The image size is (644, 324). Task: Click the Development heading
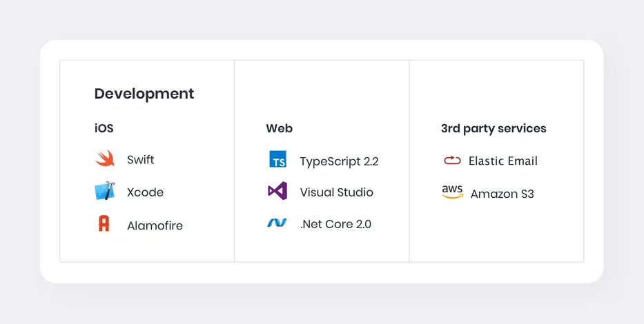tap(144, 94)
